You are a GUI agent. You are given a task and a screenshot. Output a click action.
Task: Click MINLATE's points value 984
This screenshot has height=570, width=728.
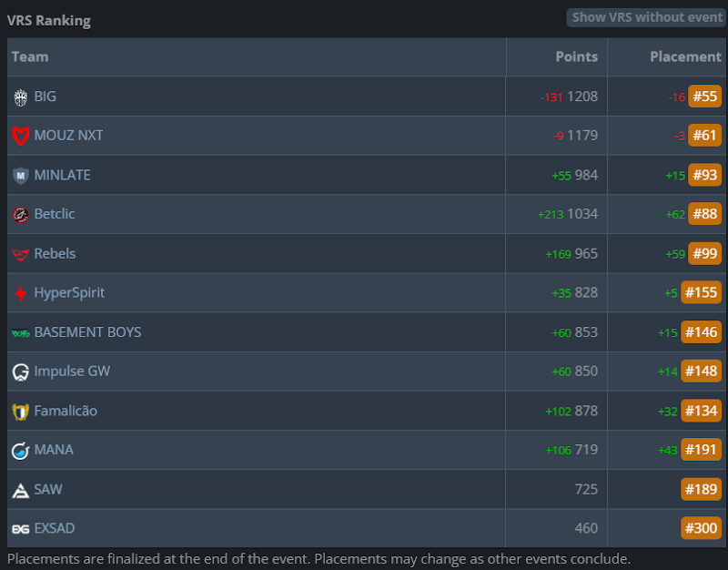pyautogui.click(x=586, y=175)
